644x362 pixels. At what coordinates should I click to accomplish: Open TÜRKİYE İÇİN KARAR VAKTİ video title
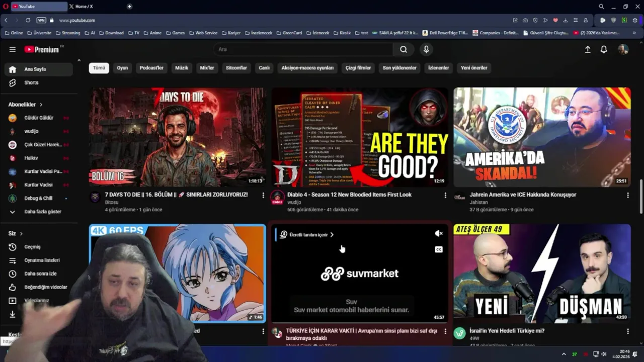pos(362,334)
